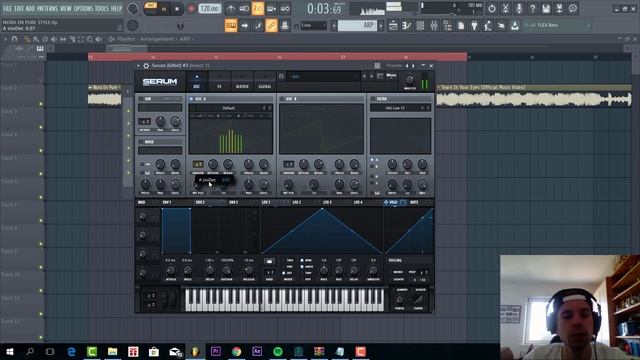Click the save project icon in top toolbar
This screenshot has width=640, height=360.
coord(546,8)
